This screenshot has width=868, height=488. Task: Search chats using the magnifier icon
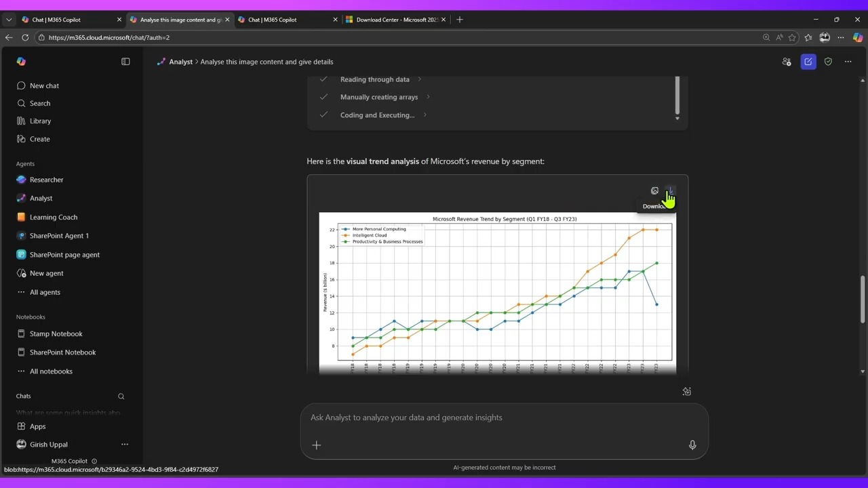click(121, 396)
